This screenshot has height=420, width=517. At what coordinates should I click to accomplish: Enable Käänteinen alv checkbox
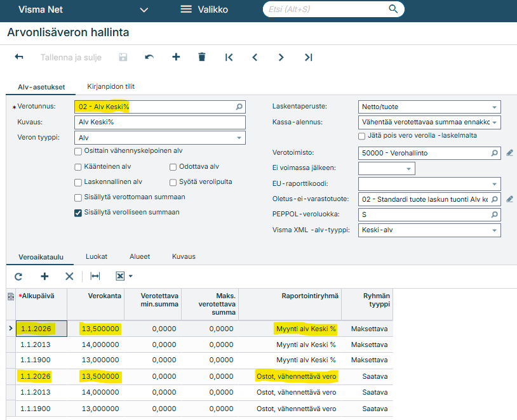click(79, 166)
